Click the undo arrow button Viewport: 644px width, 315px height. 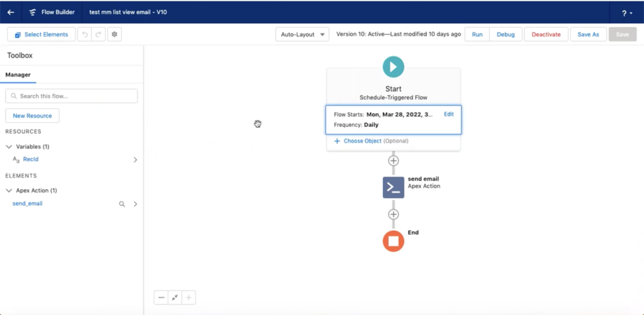(84, 35)
